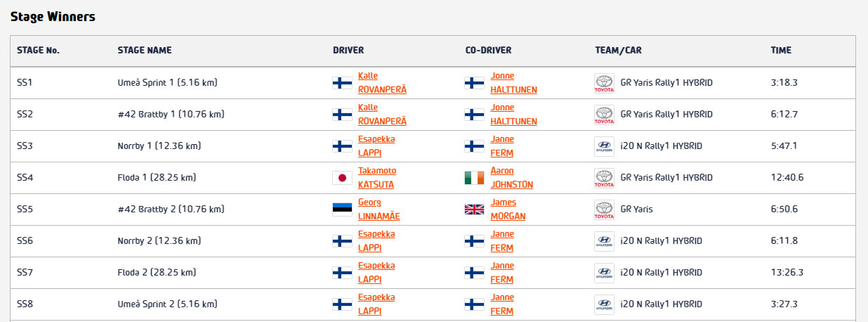Open Kalle Rovanperä driver link in SS2
Image resolution: width=868 pixels, height=322 pixels.
(382, 115)
